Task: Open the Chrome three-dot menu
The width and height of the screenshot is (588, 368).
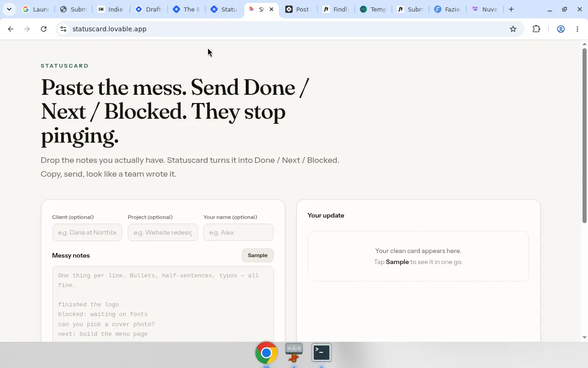Action: 577,29
